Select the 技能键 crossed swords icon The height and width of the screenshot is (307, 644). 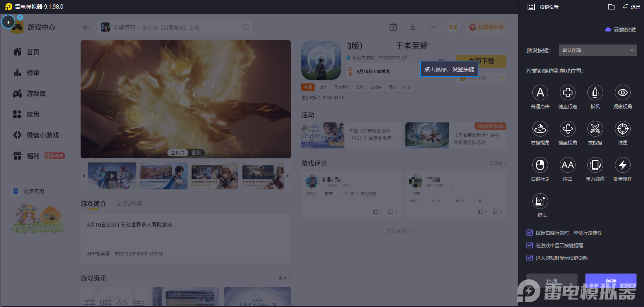pyautogui.click(x=595, y=129)
